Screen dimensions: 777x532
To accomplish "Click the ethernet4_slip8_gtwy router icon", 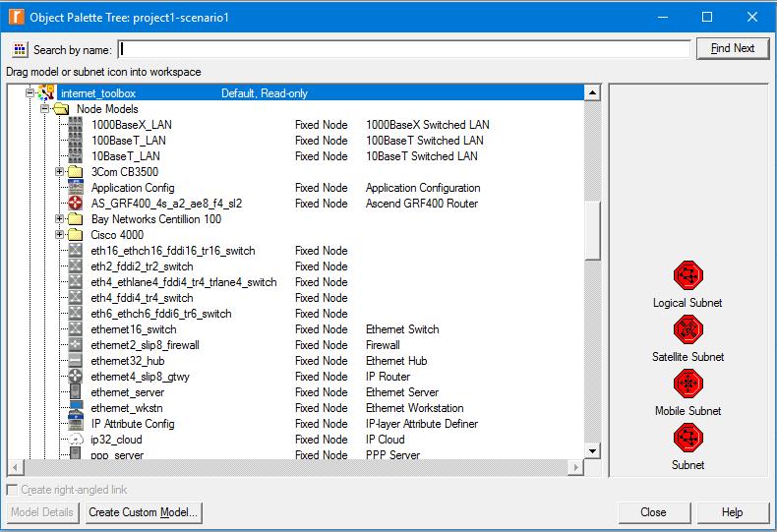I will click(x=76, y=377).
